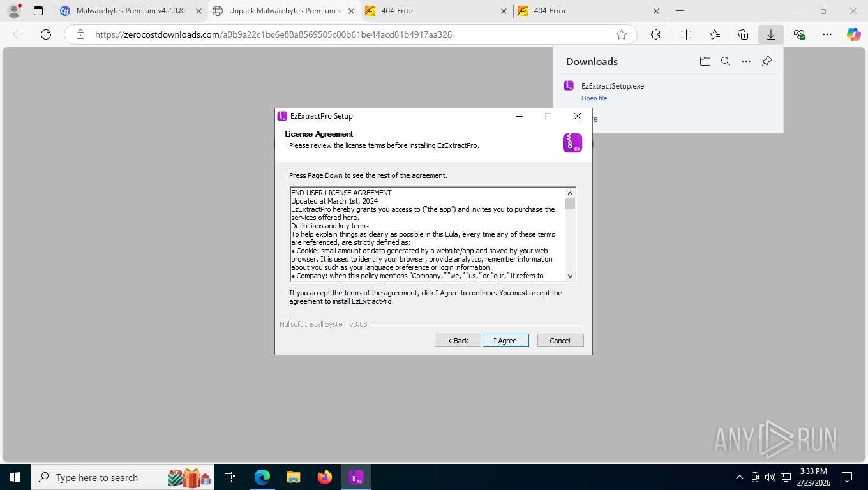The width and height of the screenshot is (868, 490).
Task: Toggle split screen icon
Action: 687,34
